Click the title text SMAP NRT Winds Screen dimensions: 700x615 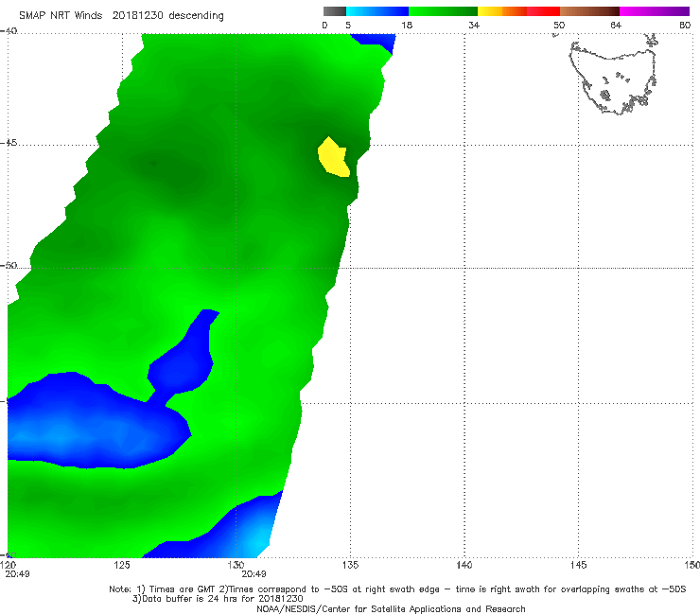click(61, 16)
